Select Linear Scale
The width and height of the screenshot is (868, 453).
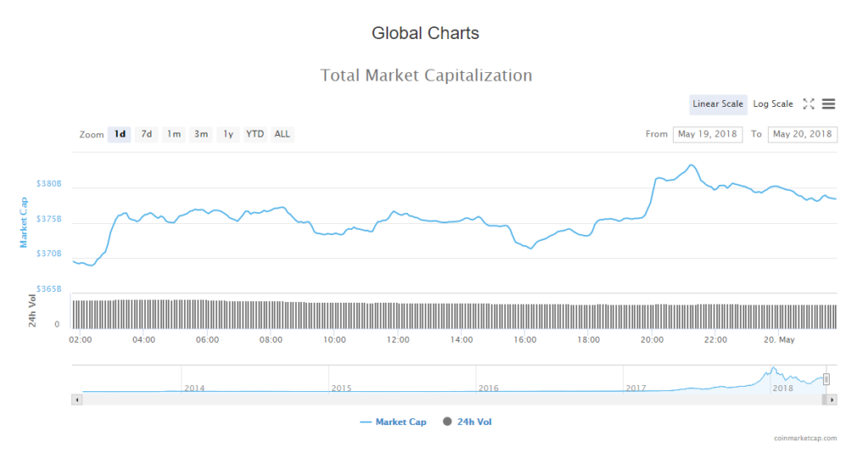pos(717,104)
